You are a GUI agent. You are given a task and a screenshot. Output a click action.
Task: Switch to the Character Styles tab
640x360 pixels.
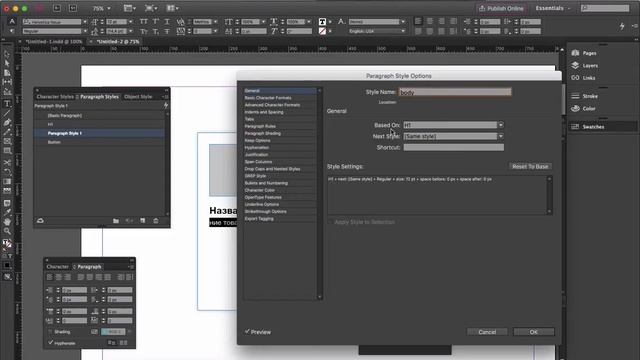pos(55,97)
